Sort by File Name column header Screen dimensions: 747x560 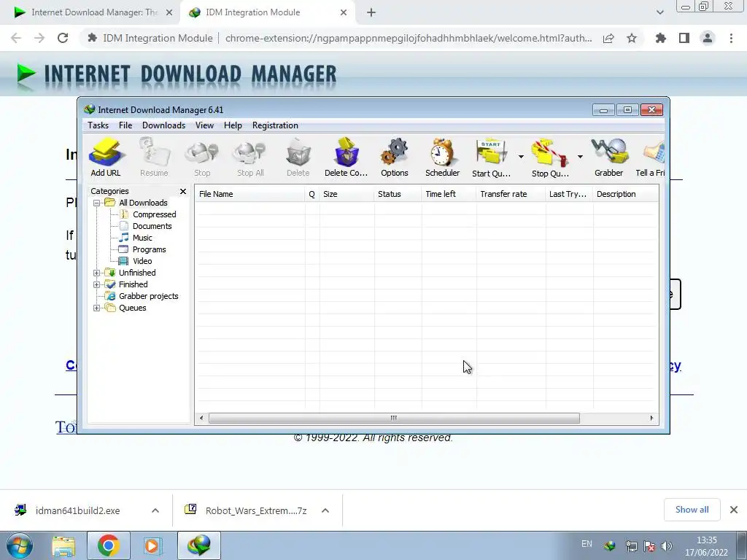tap(249, 194)
